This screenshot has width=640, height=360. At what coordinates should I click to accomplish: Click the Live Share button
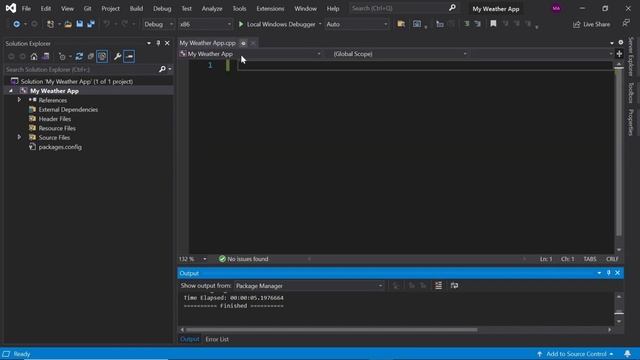(x=591, y=24)
